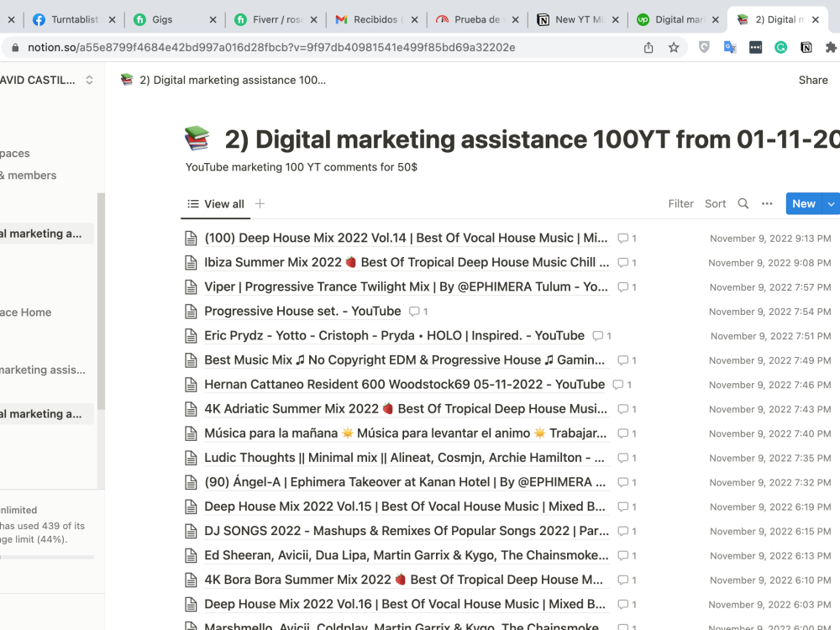Image resolution: width=840 pixels, height=630 pixels.
Task: Open 4K Bora Bora Summer Mix page
Action: (x=403, y=580)
